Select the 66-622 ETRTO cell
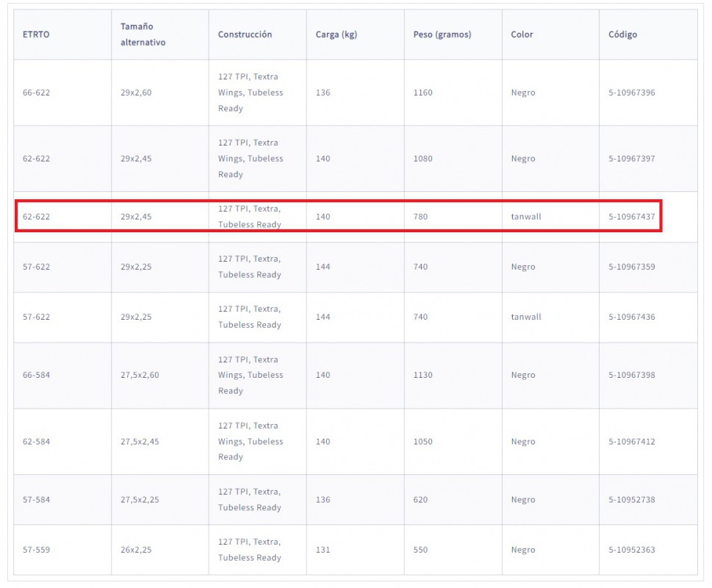The height and width of the screenshot is (588, 712). click(36, 93)
